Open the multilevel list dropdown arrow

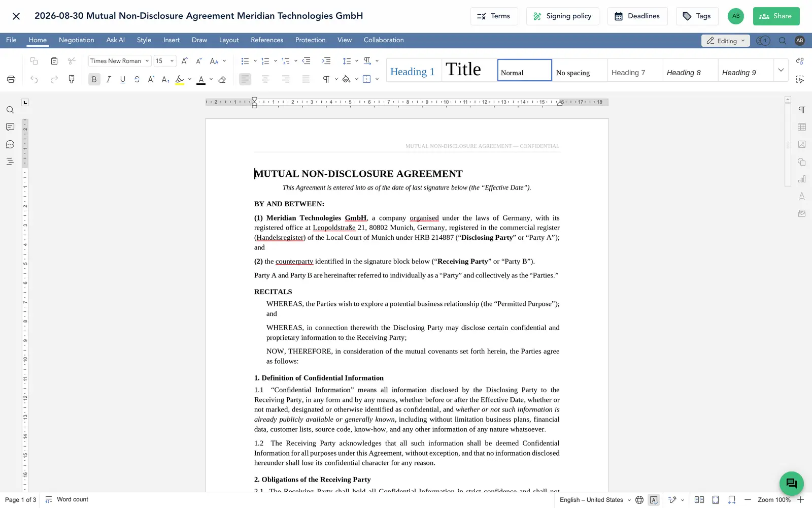click(x=295, y=61)
